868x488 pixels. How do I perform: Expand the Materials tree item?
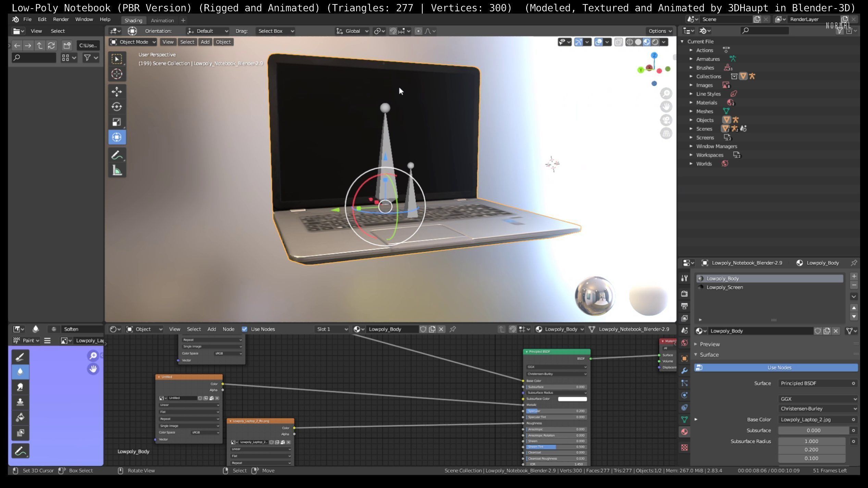[x=691, y=103]
